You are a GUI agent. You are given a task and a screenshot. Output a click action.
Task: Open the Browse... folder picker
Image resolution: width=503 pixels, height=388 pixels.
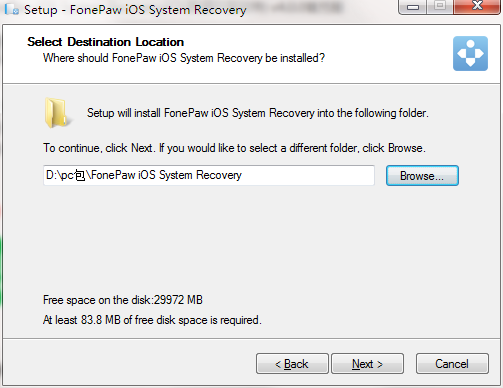pos(422,176)
